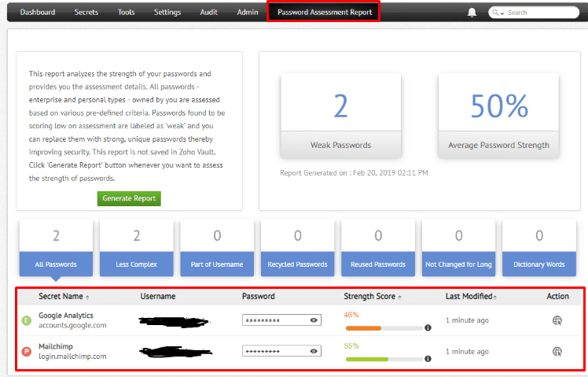Screen dimensions: 588x377
Task: Click the 46% strength score value
Action: [351, 315]
